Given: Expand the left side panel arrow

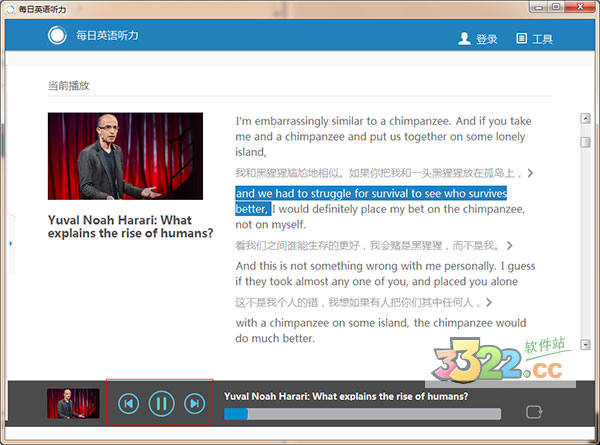Looking at the screenshot, I should [x=11, y=243].
